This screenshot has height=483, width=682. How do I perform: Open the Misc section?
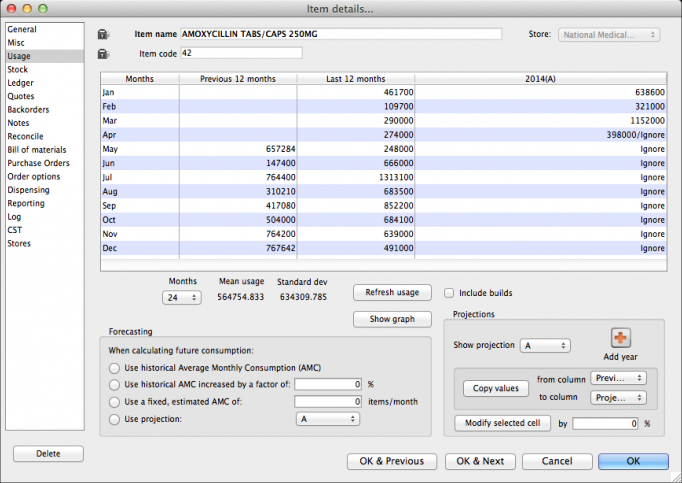pyautogui.click(x=45, y=43)
